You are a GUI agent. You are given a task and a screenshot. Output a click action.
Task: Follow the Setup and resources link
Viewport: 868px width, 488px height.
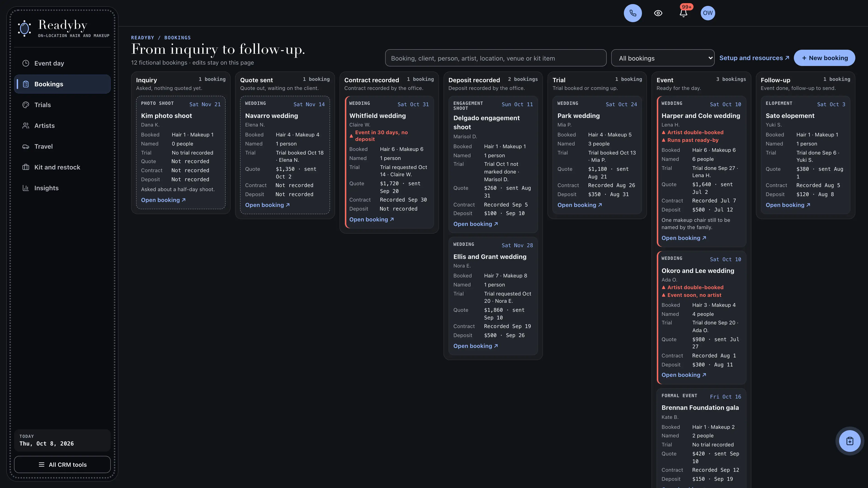point(754,58)
